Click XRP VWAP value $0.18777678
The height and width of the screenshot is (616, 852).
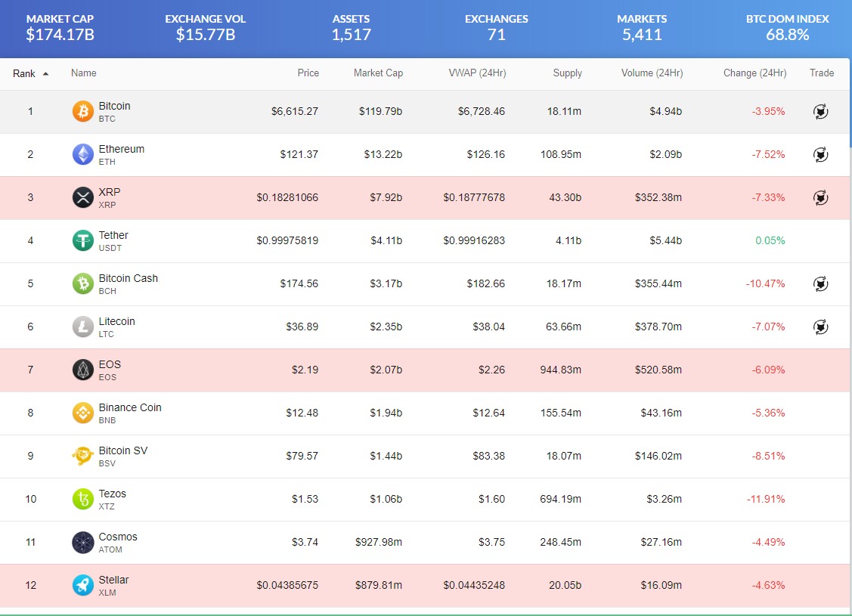(474, 197)
